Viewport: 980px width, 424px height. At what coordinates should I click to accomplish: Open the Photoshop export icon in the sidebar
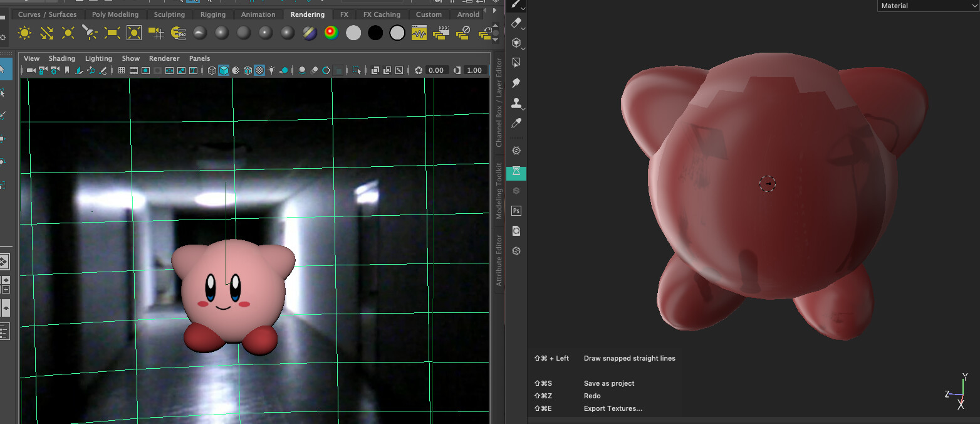pyautogui.click(x=515, y=211)
